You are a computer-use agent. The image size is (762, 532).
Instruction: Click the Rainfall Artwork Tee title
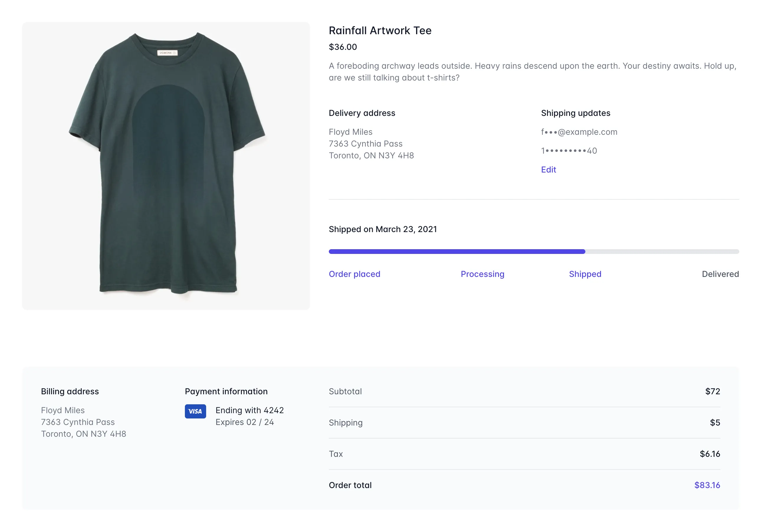point(380,31)
